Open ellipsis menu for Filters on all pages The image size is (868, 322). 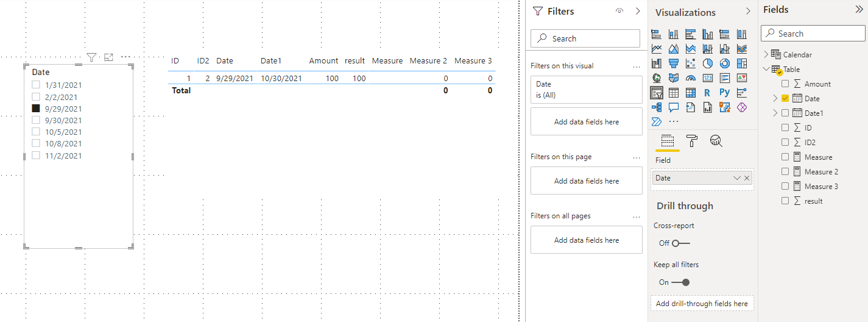pyautogui.click(x=637, y=216)
